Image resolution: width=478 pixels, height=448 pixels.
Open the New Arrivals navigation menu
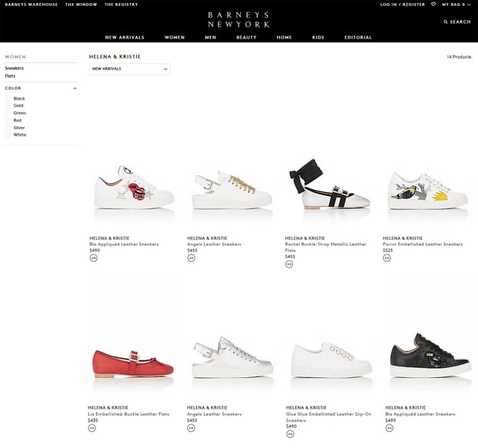125,37
